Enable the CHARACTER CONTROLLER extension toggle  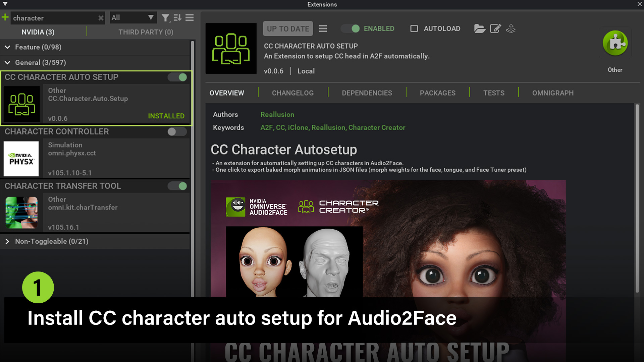click(177, 132)
